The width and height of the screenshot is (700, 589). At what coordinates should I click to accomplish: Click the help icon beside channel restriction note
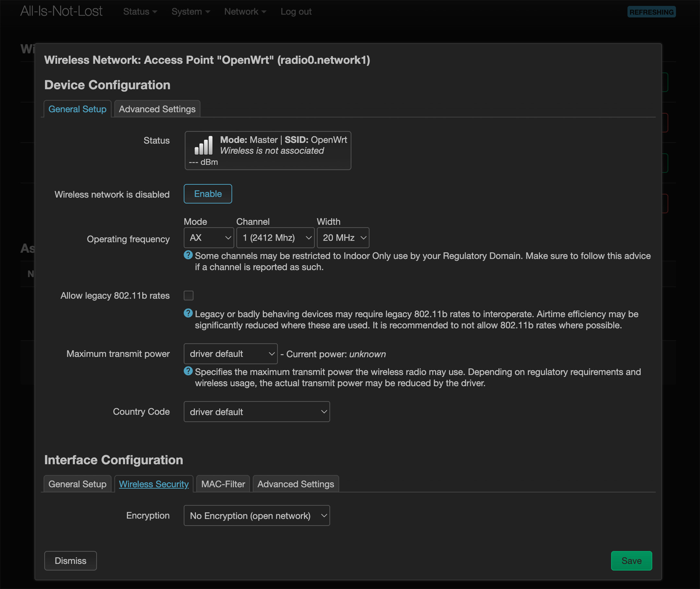click(x=188, y=255)
